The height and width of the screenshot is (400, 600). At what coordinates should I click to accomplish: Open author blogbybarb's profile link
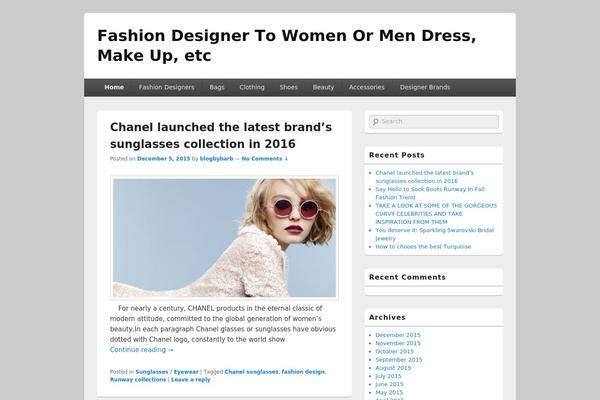(216, 159)
